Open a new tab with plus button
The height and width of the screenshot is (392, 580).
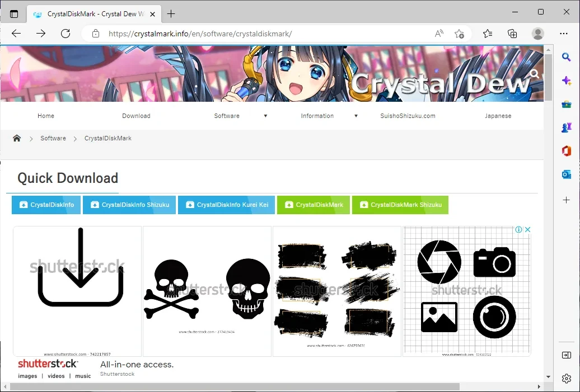[x=171, y=14]
